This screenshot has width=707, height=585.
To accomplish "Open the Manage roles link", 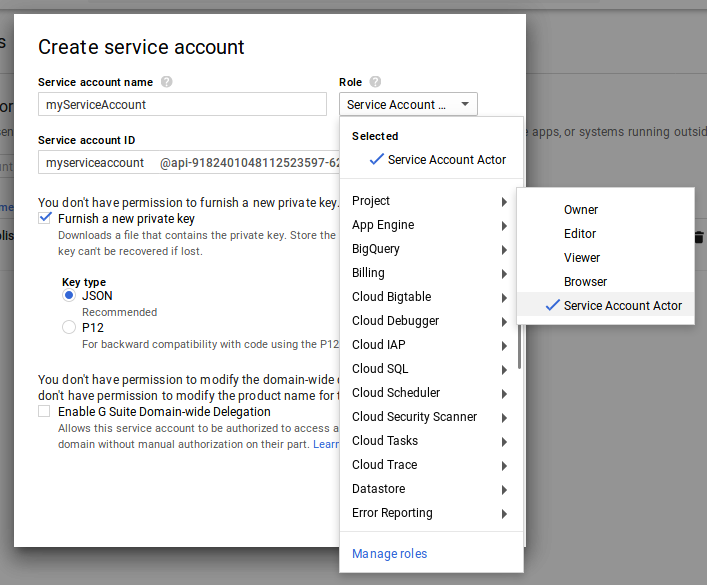I will click(x=389, y=554).
